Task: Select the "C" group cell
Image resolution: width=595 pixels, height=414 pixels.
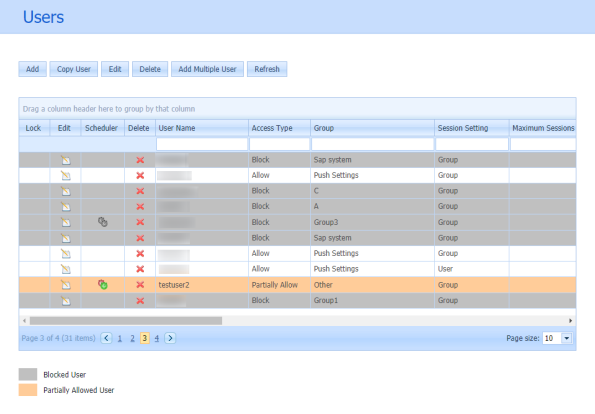Action: pyautogui.click(x=372, y=191)
